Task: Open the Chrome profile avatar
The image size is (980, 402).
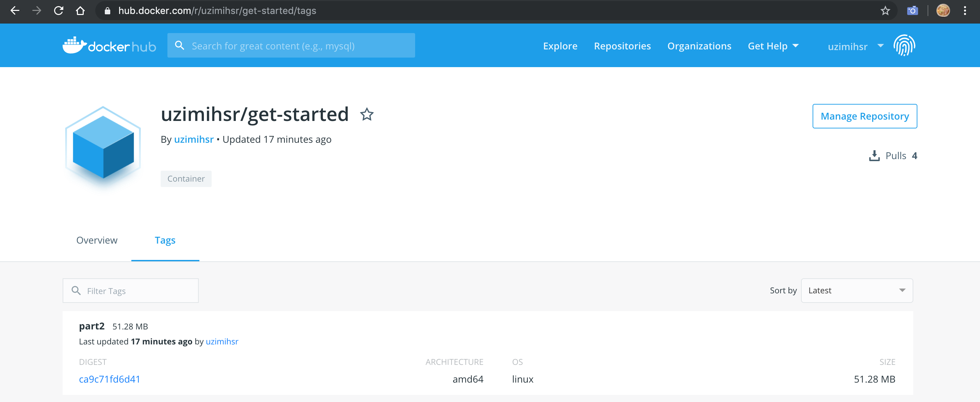Action: tap(943, 11)
